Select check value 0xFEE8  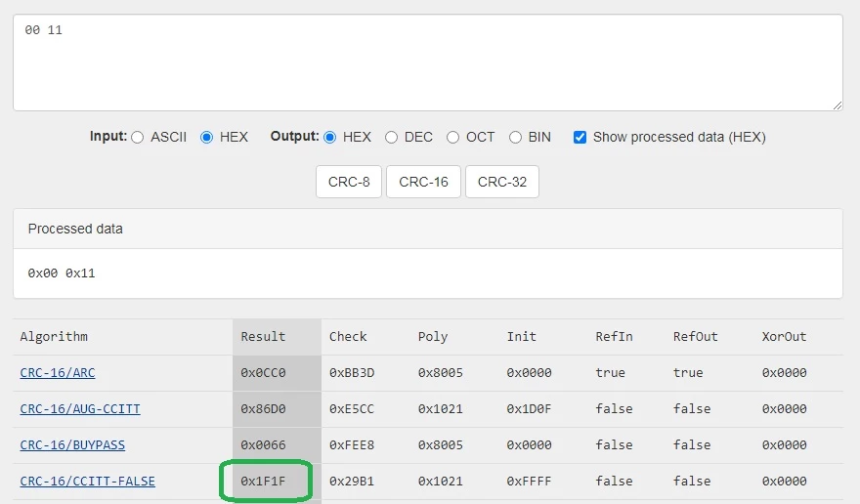point(352,445)
